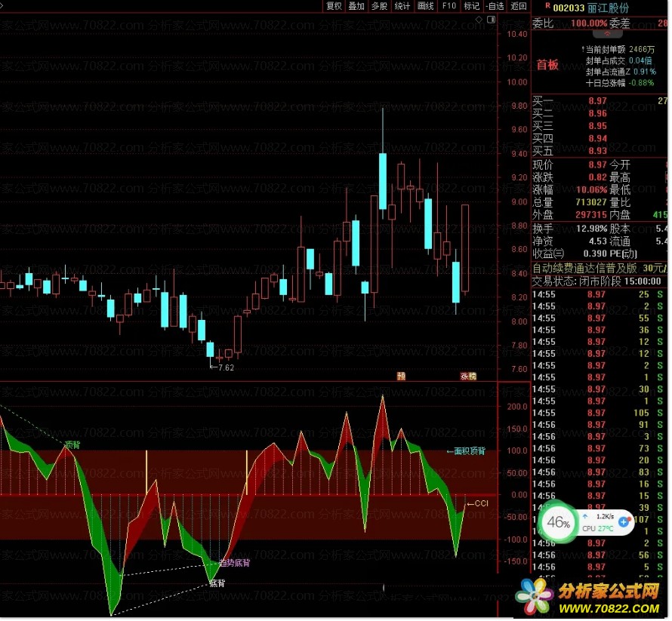Click the 趋势底背 indicator label
Viewport: 672px width, 621px height.
point(234,562)
